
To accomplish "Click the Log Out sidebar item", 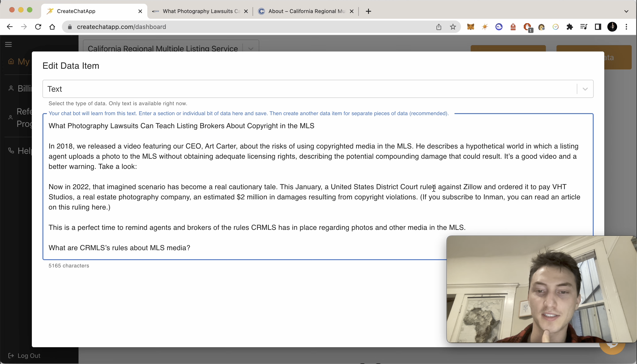I will (24, 356).
